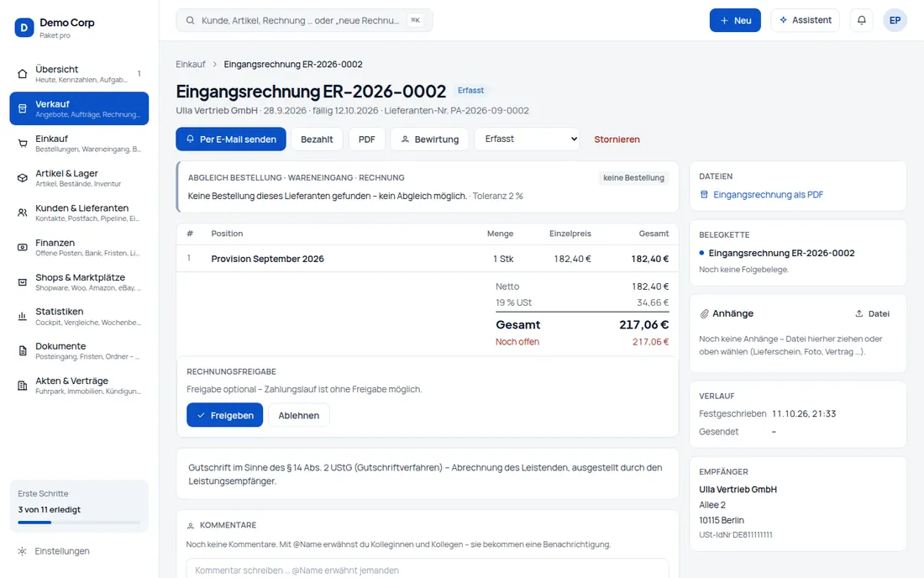Screen dimensions: 924x578
Task: Click the PDF button
Action: click(366, 139)
